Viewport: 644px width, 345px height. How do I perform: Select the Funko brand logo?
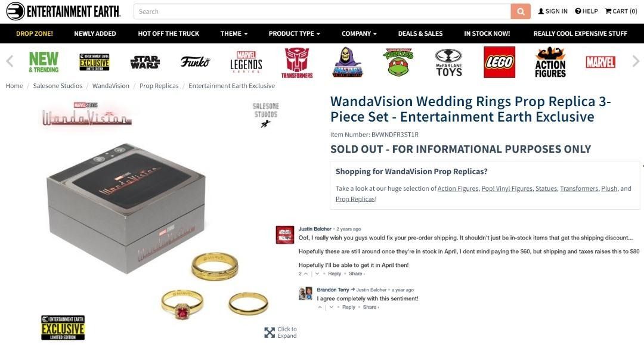(195, 61)
